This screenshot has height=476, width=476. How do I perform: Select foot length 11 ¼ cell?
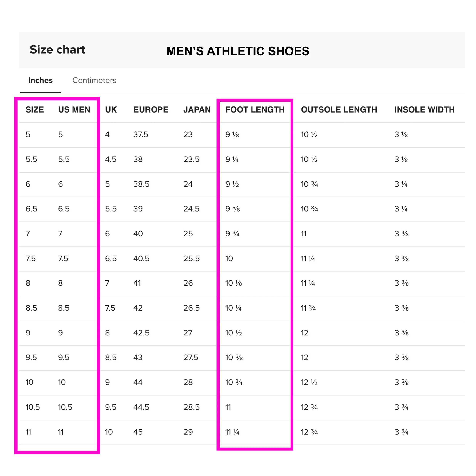tap(232, 432)
